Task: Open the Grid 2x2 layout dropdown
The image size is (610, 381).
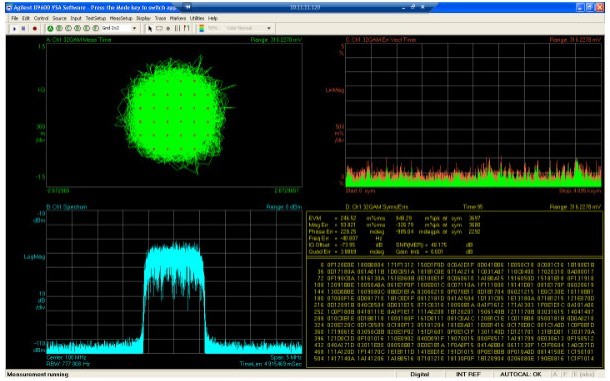Action: point(119,28)
